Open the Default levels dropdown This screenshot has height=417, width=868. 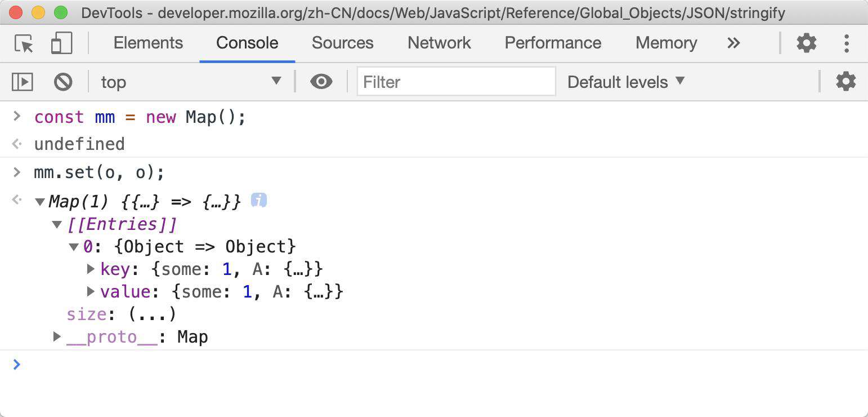point(626,82)
